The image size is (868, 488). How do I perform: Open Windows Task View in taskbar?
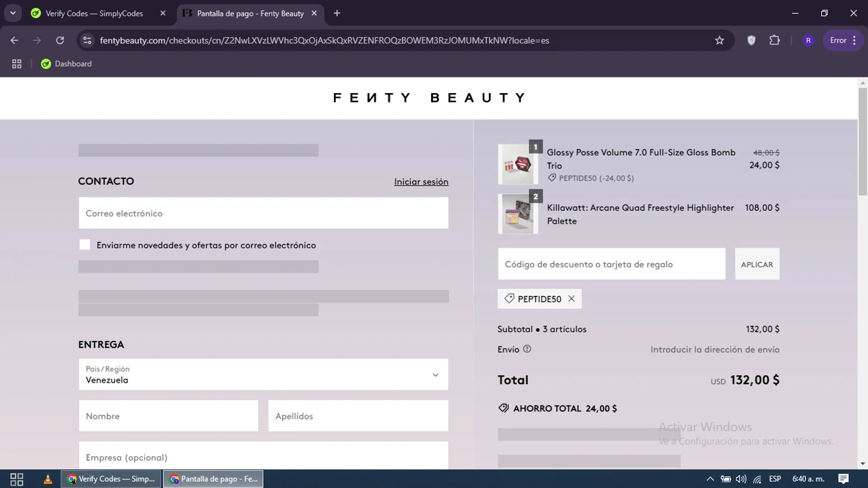pyautogui.click(x=17, y=479)
